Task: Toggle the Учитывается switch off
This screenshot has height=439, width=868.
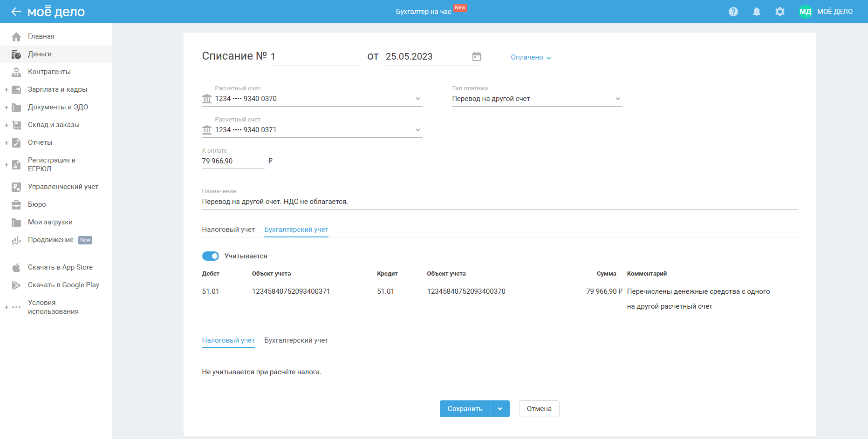Action: (x=211, y=256)
